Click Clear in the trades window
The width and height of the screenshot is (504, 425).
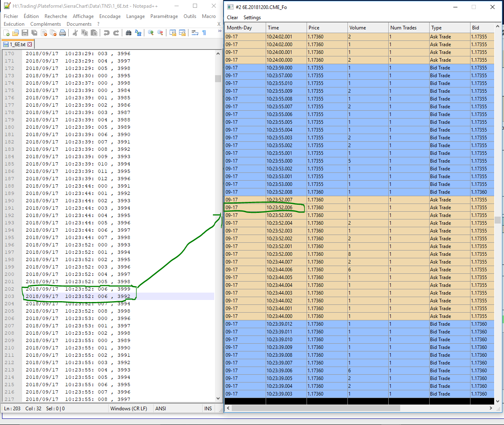click(232, 18)
